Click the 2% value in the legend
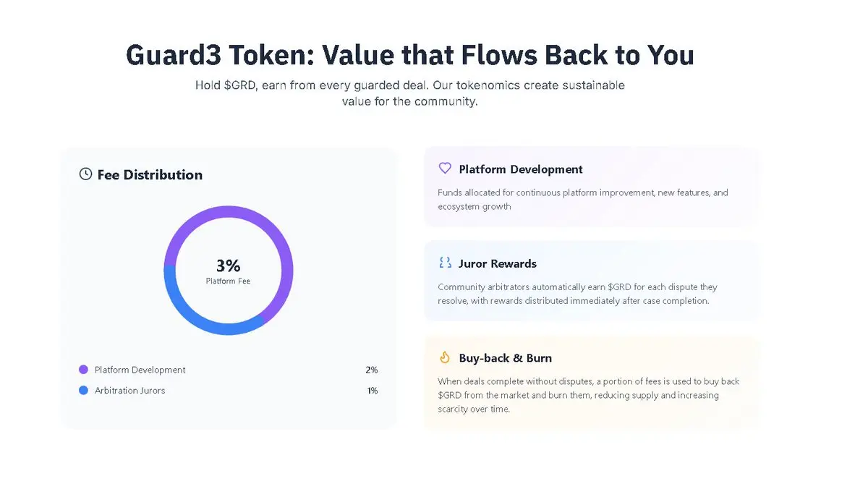Viewport: 868px width, 484px height. (x=371, y=370)
